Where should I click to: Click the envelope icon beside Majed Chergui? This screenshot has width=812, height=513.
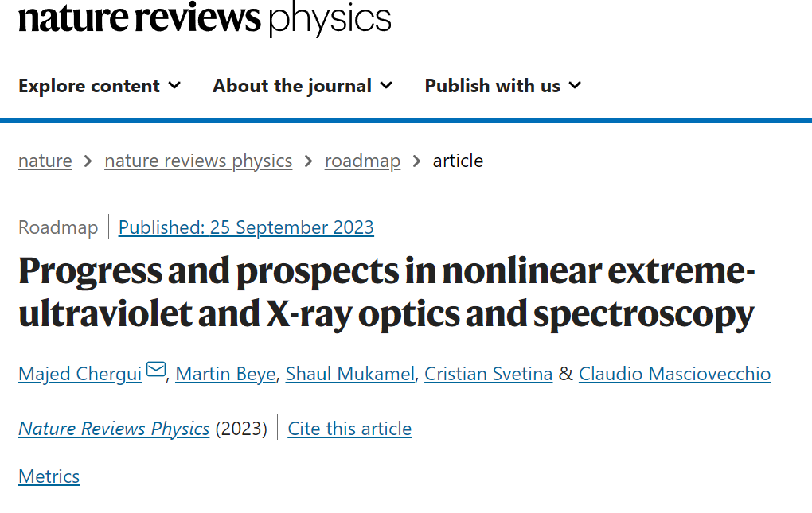coord(156,370)
